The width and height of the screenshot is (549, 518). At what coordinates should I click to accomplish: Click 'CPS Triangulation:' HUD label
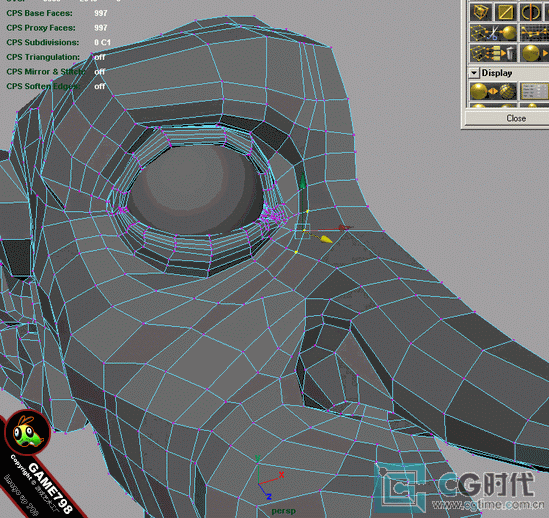43,57
